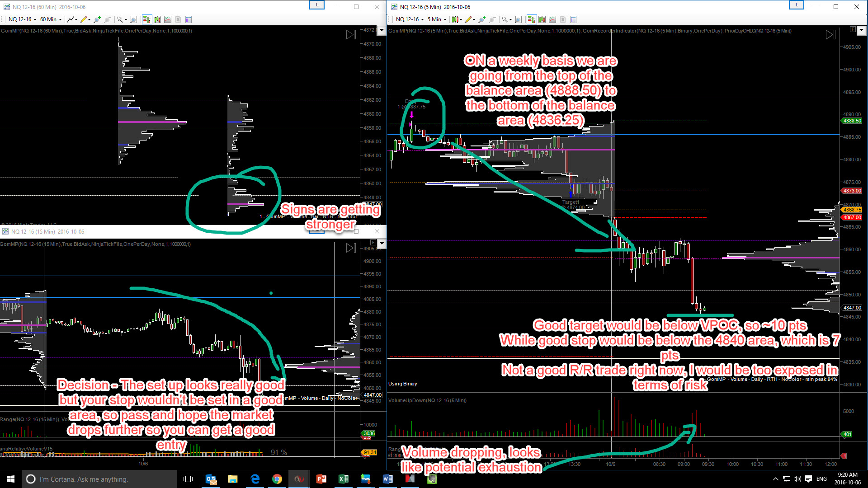
Task: Click 5 Min chart window title icon
Action: pyautogui.click(x=394, y=7)
